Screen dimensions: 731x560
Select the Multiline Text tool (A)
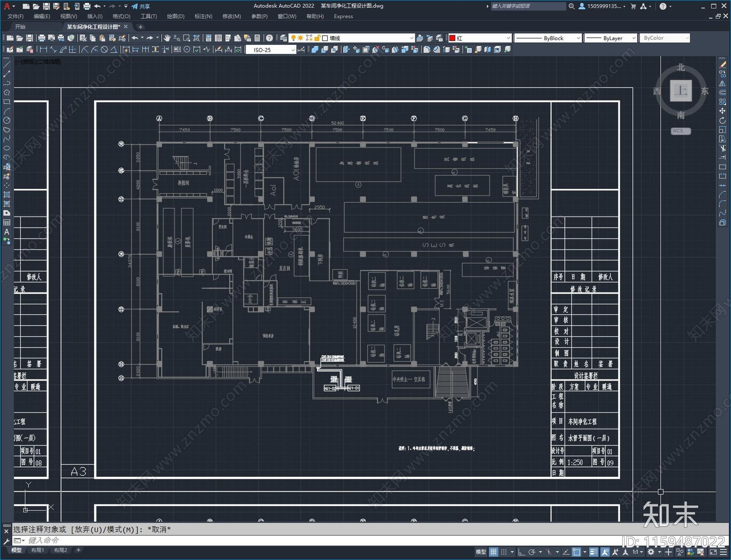[7, 232]
